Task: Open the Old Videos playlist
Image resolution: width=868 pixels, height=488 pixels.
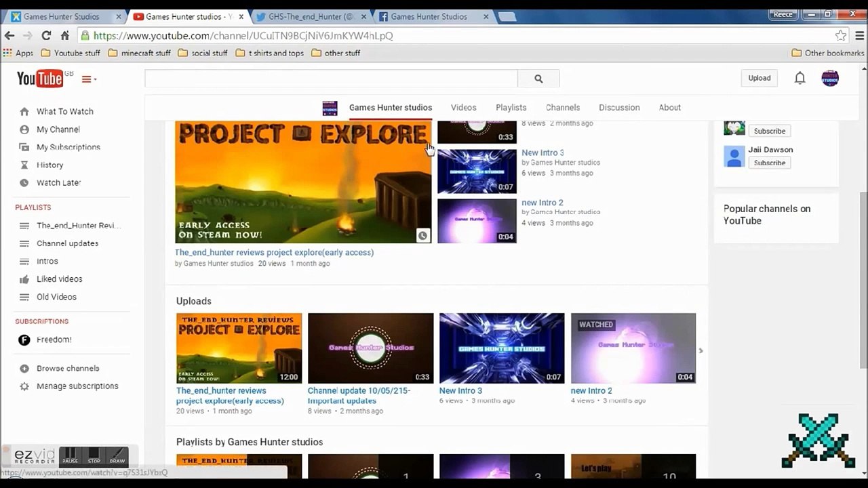Action: [56, 297]
